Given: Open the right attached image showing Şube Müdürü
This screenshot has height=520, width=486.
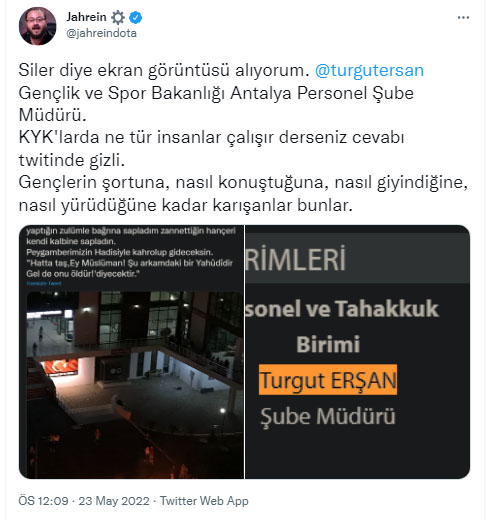Looking at the screenshot, I should [x=357, y=352].
